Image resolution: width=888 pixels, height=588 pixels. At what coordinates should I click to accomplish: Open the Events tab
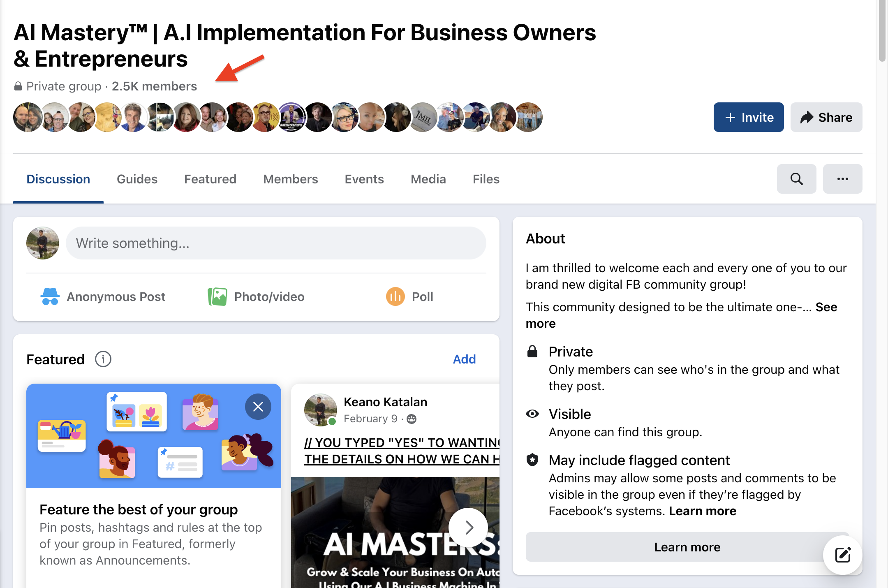(364, 179)
